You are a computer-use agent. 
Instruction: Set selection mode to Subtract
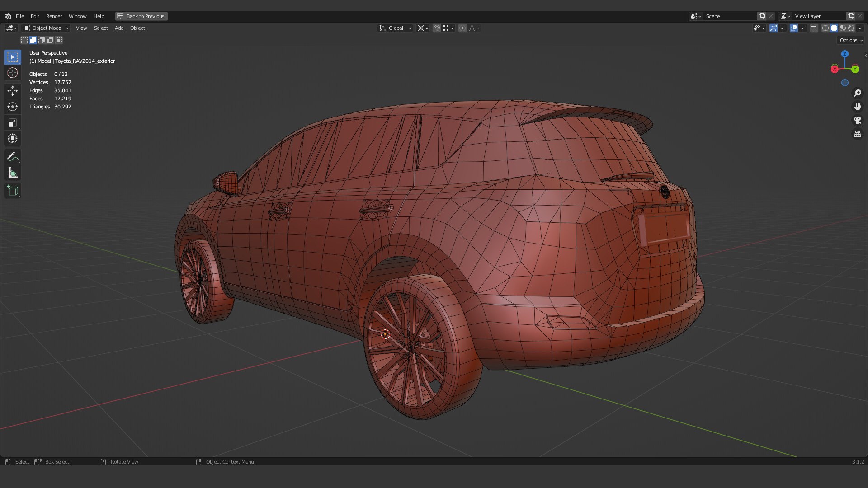(x=42, y=40)
